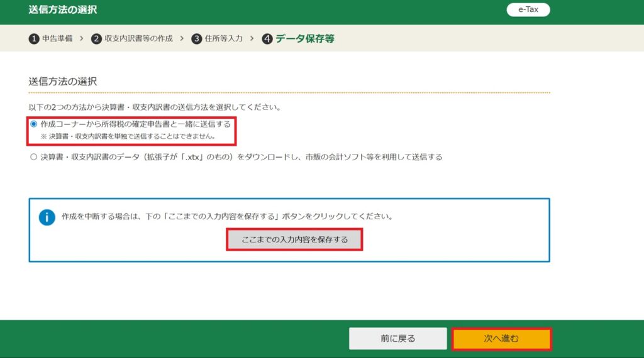Go to the 申告準備 step label
Viewport: 644px width, 358px height.
click(57, 39)
